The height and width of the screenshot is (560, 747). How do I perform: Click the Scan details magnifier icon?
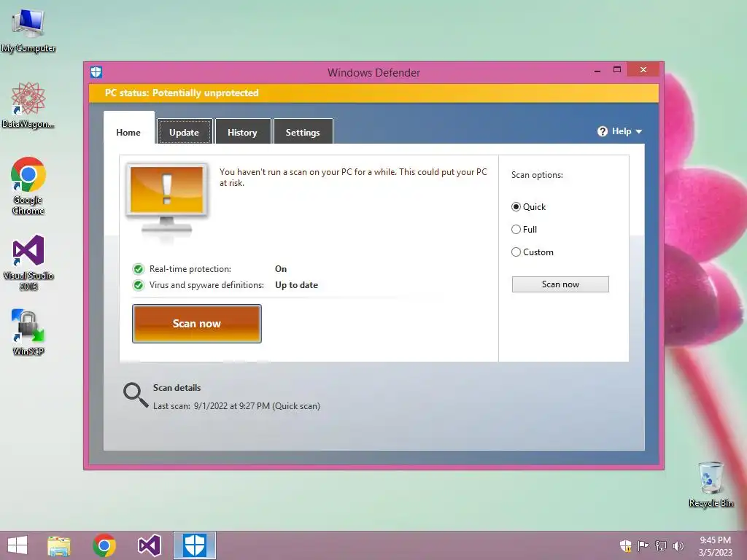pos(135,395)
